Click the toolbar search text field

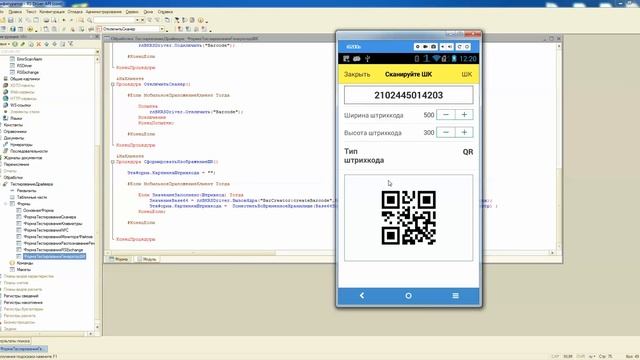click(x=114, y=20)
